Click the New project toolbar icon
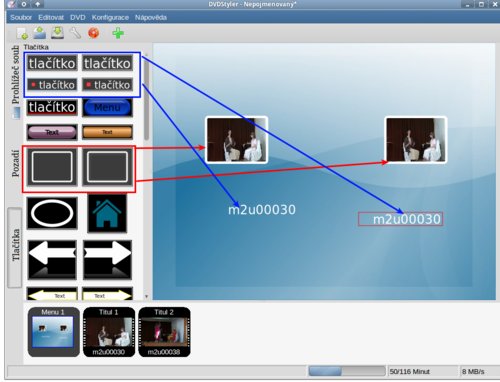 [22, 33]
